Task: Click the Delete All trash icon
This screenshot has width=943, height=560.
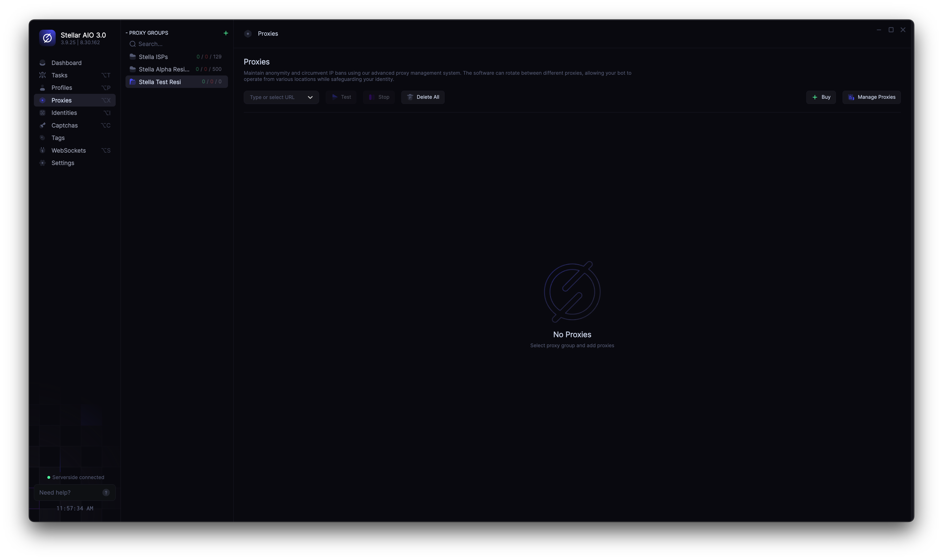Action: (410, 97)
